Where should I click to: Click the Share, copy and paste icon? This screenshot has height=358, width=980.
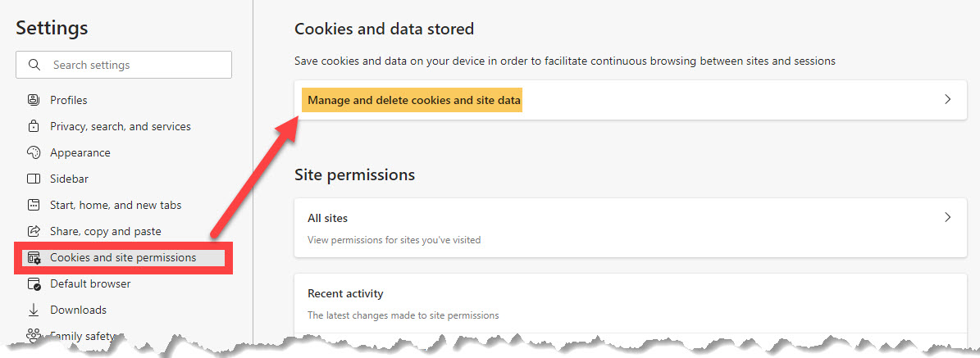click(34, 231)
